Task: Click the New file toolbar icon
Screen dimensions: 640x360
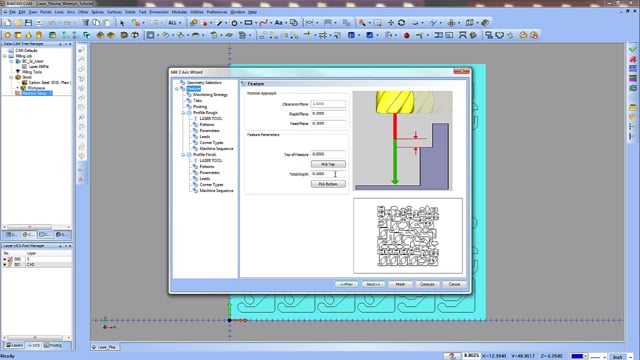Action: pos(8,23)
